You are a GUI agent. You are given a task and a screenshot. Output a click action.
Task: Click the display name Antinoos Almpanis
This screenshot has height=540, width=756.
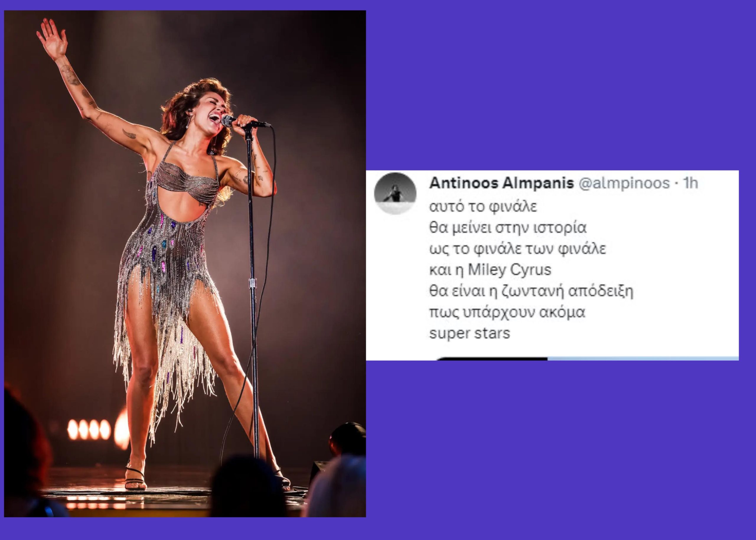(502, 183)
